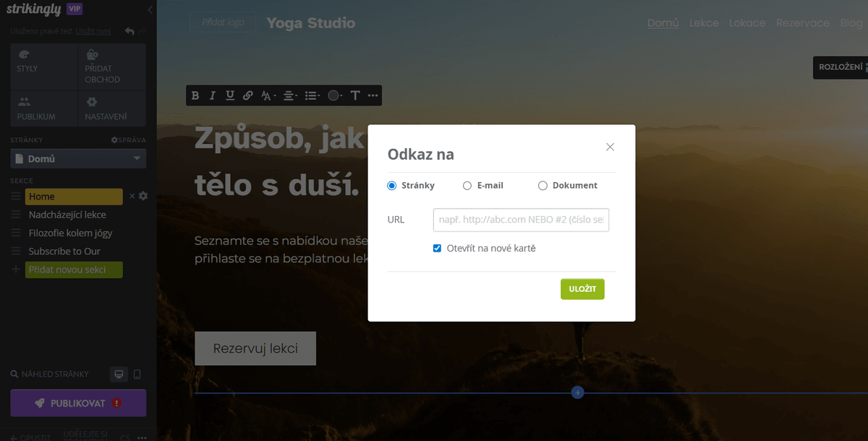Open the Domů page dropdown
The height and width of the screenshot is (441, 868).
click(78, 158)
